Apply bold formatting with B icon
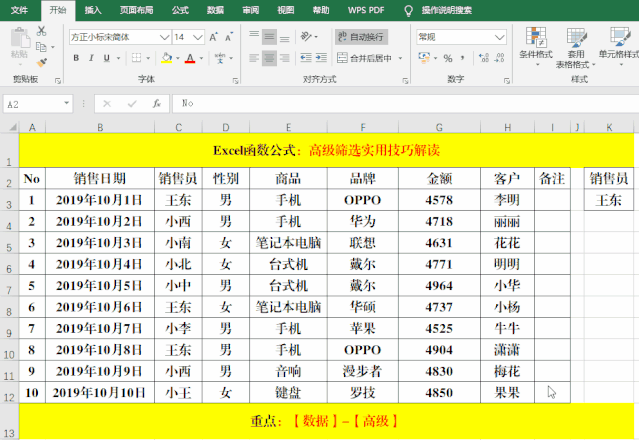Viewport: 639px width, 440px height. 75,58
